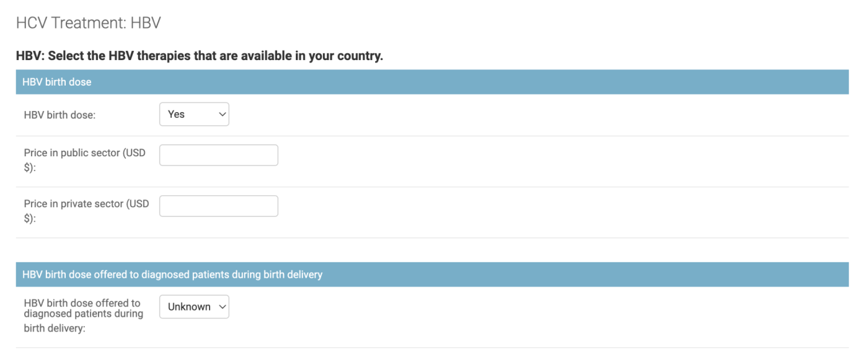Focus the private sector price field
The height and width of the screenshot is (354, 868).
pos(218,206)
